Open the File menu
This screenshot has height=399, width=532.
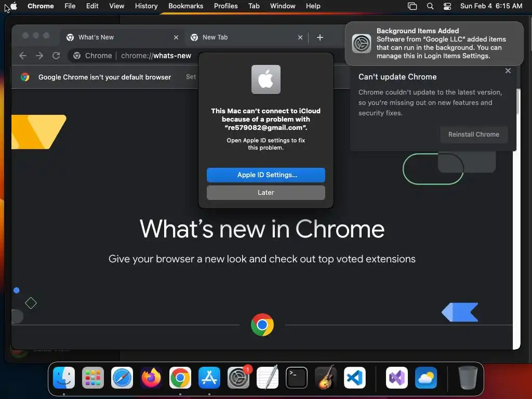tap(70, 6)
